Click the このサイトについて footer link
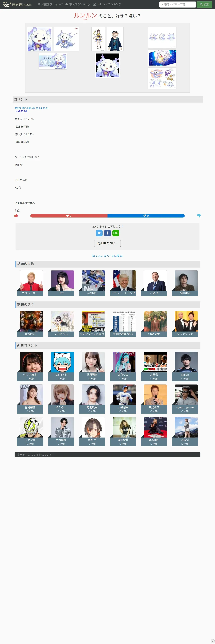The width and height of the screenshot is (215, 644). (x=40, y=455)
